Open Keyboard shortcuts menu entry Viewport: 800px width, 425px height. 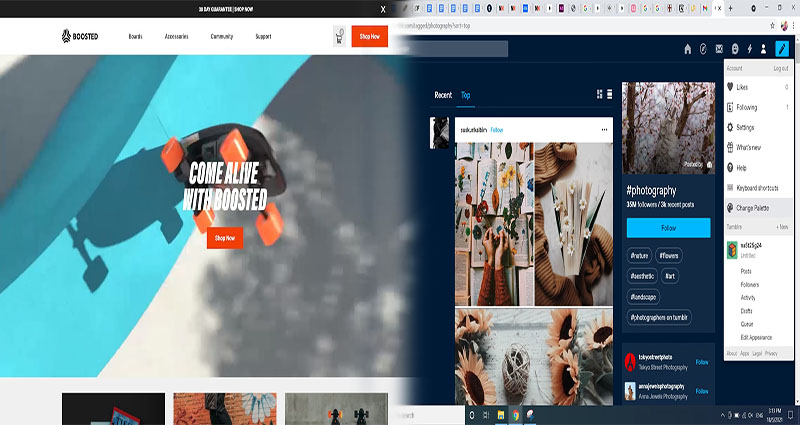759,188
